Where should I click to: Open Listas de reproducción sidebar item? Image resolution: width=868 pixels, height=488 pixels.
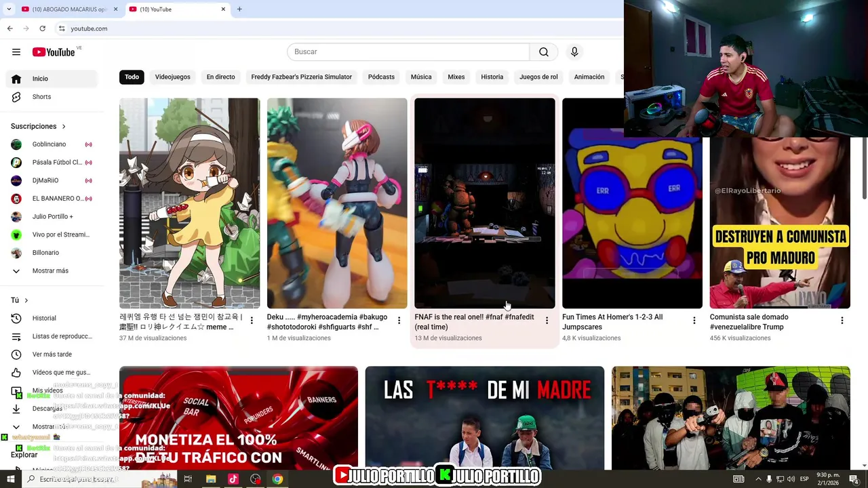click(52, 336)
